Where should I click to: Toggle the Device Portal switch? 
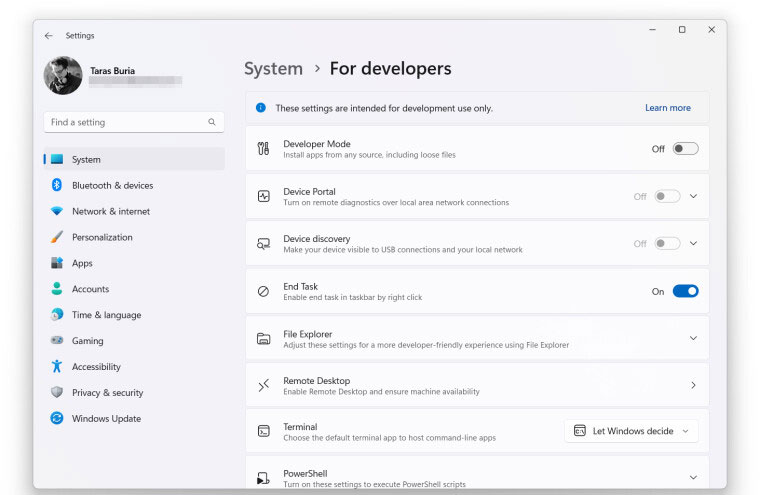point(667,196)
